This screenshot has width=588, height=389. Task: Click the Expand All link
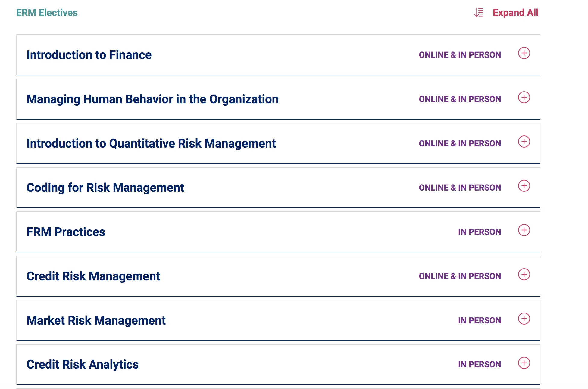[515, 13]
